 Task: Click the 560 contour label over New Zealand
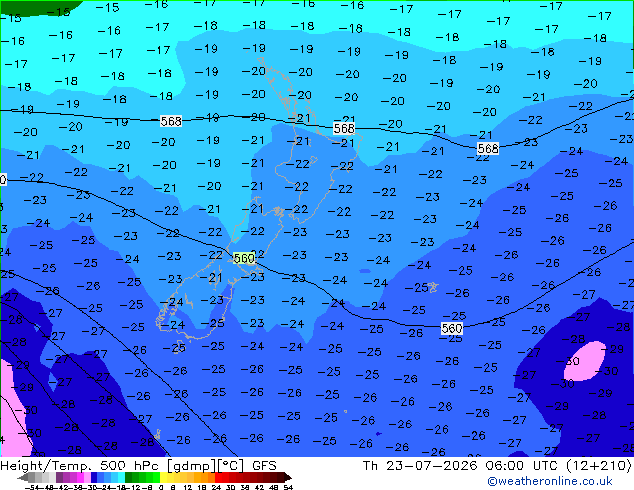click(x=244, y=258)
